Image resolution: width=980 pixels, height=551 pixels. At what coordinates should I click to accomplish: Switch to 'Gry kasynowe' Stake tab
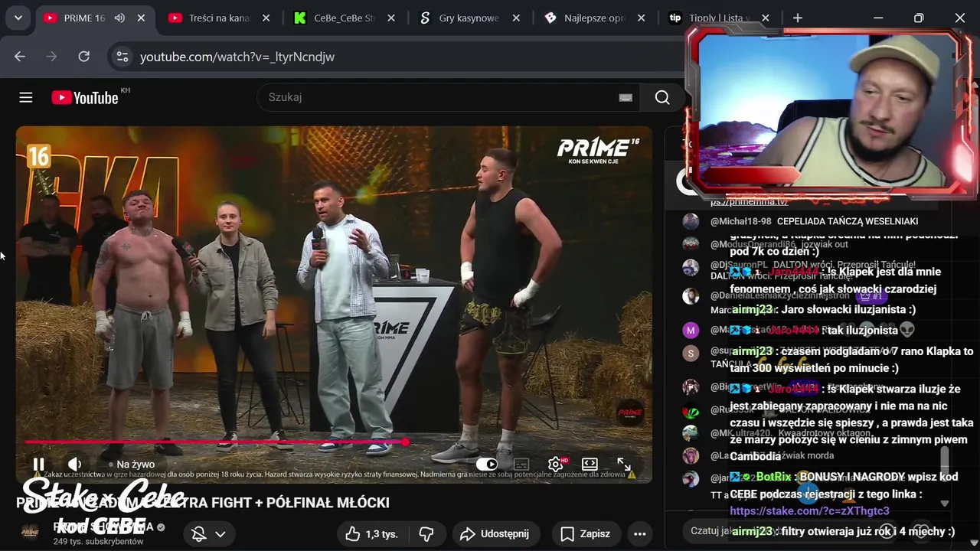coord(469,18)
